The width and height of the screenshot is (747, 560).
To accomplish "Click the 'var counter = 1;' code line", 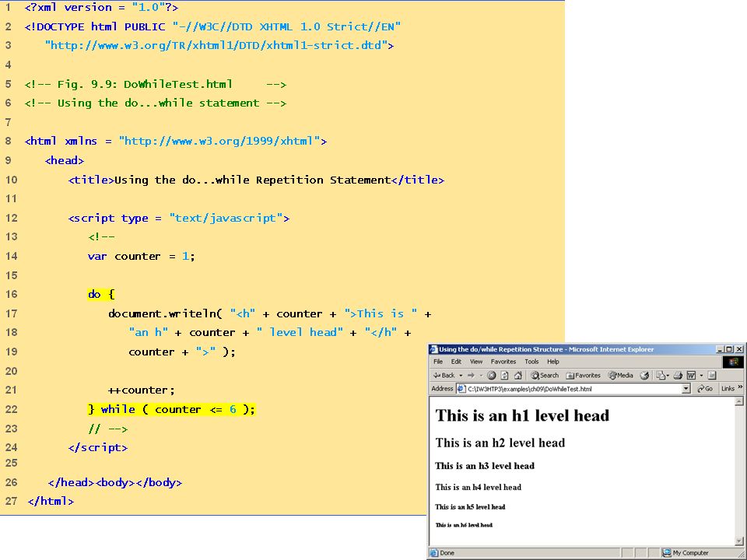I will coord(141,256).
